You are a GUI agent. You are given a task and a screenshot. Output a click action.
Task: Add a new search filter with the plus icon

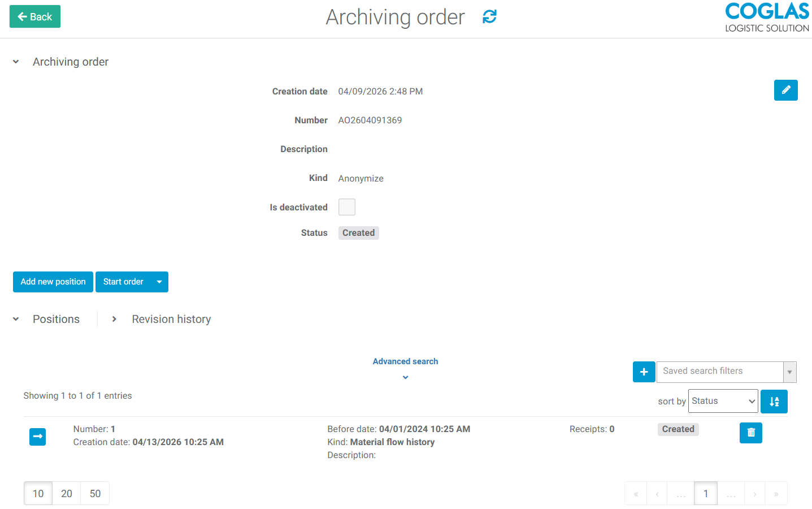(644, 372)
